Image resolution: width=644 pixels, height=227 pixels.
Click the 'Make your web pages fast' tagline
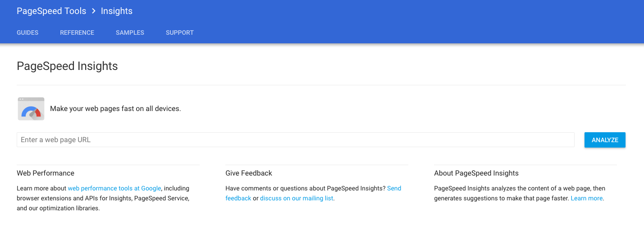115,109
